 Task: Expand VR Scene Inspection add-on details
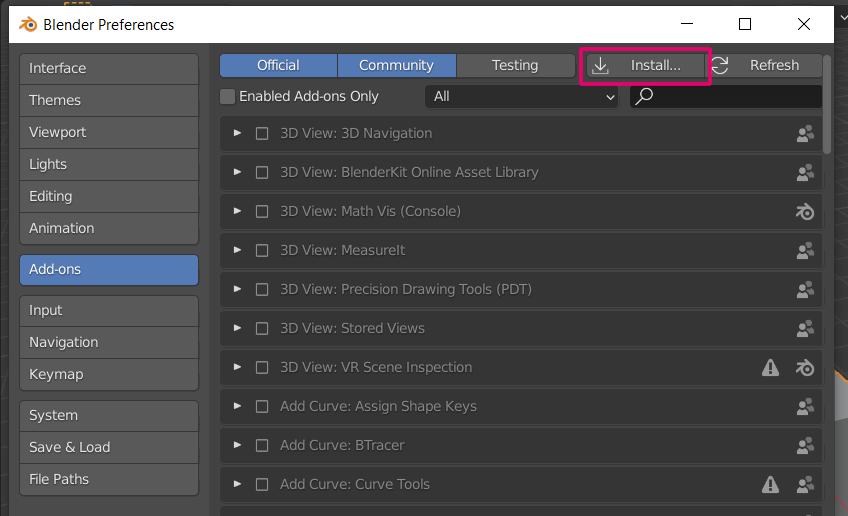[x=237, y=367]
